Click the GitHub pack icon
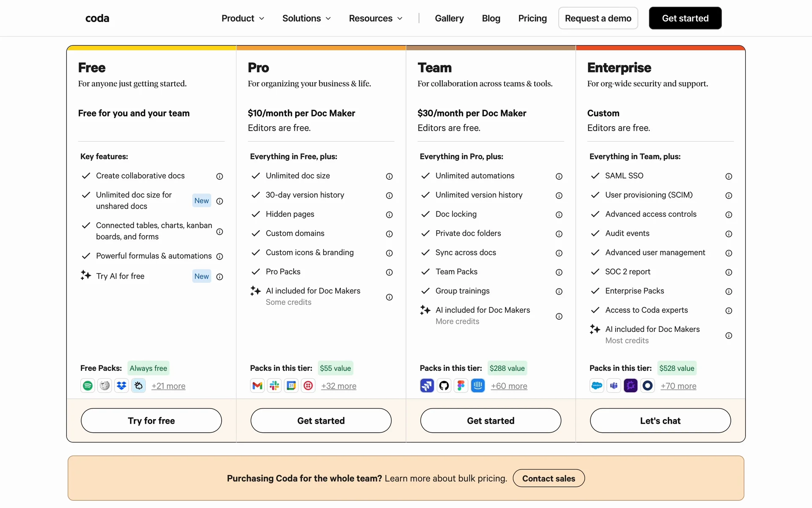812x508 pixels. click(444, 386)
